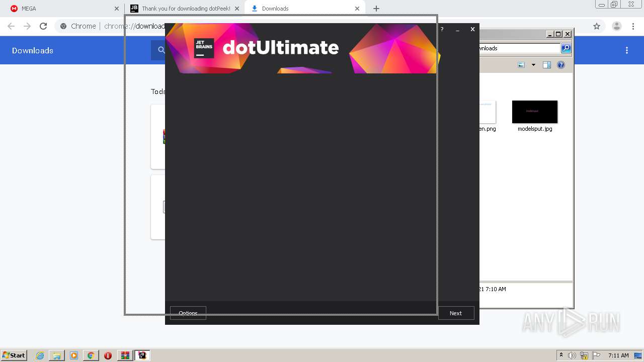Open a new Chrome tab

(376, 9)
